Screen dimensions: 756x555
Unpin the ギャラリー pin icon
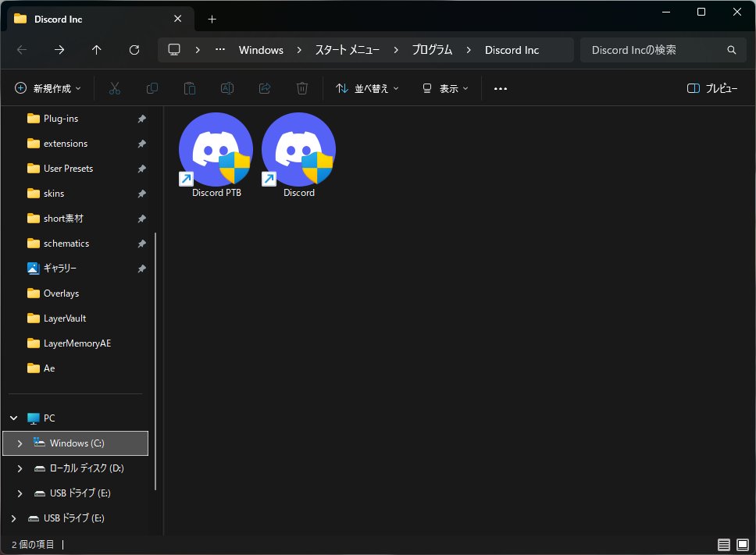pyautogui.click(x=142, y=269)
